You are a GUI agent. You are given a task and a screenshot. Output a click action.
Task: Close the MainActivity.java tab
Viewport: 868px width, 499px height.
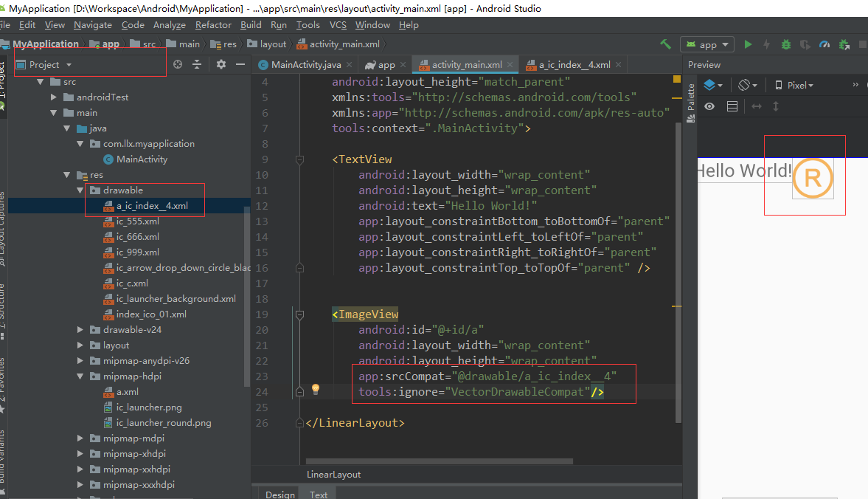[350, 65]
